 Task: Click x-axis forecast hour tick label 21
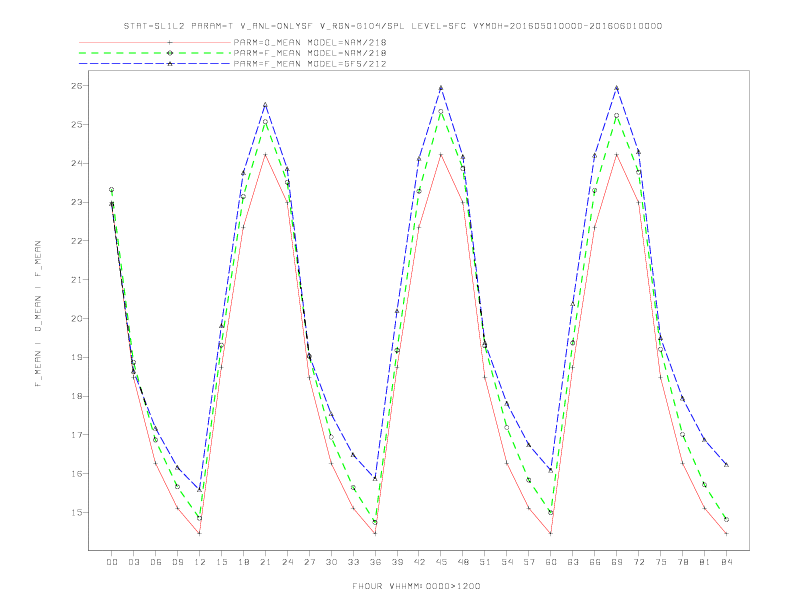click(265, 562)
